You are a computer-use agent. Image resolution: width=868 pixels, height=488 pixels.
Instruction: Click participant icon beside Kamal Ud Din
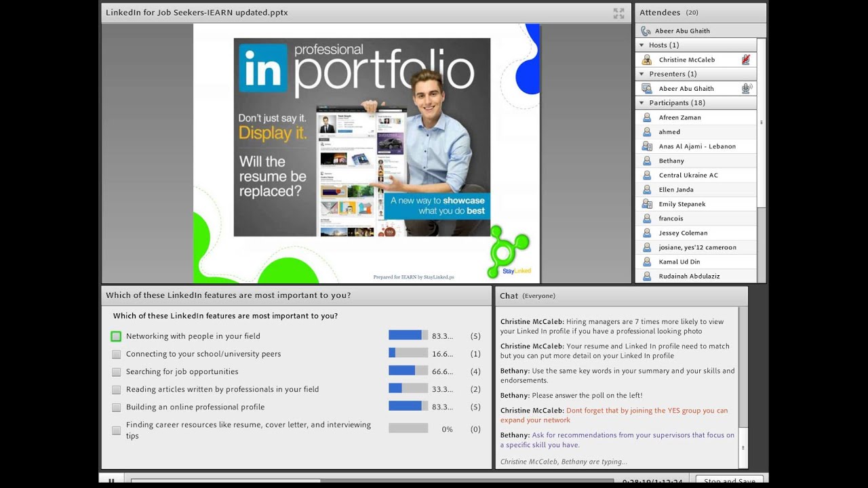pos(647,262)
